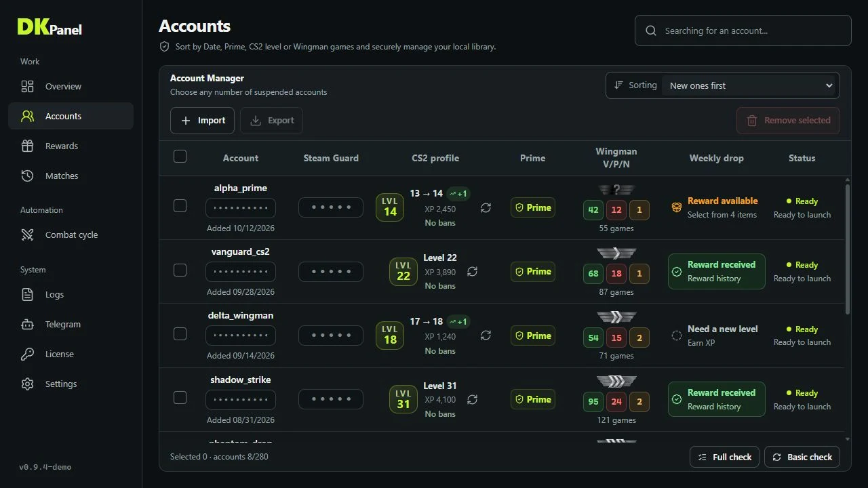Click the Export button

[x=271, y=121]
